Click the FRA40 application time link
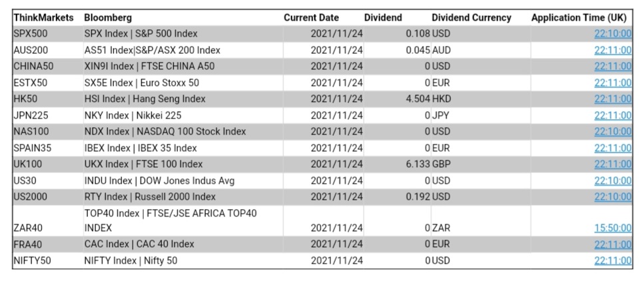The width and height of the screenshot is (644, 283). 613,244
